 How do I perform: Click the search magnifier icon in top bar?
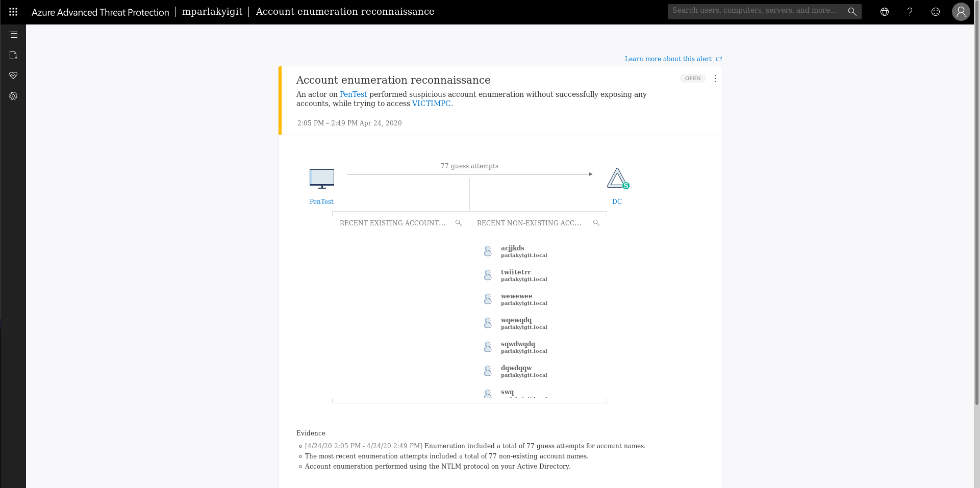click(x=852, y=12)
